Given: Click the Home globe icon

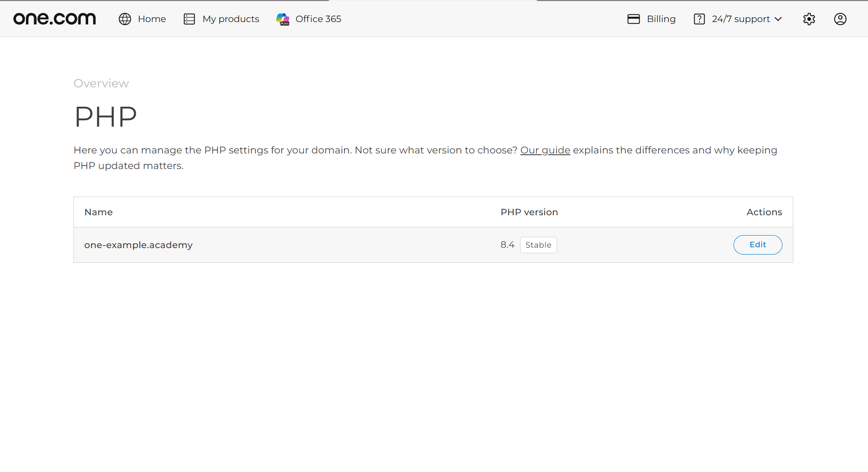Looking at the screenshot, I should tap(125, 19).
